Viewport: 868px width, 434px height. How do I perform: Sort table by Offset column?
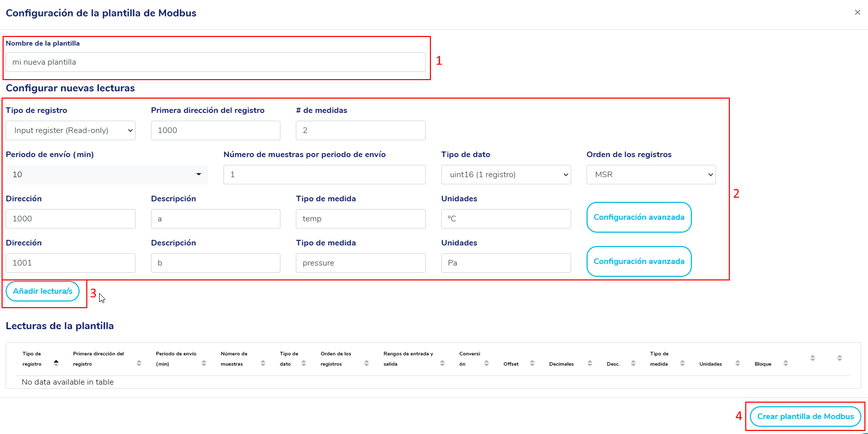point(511,364)
